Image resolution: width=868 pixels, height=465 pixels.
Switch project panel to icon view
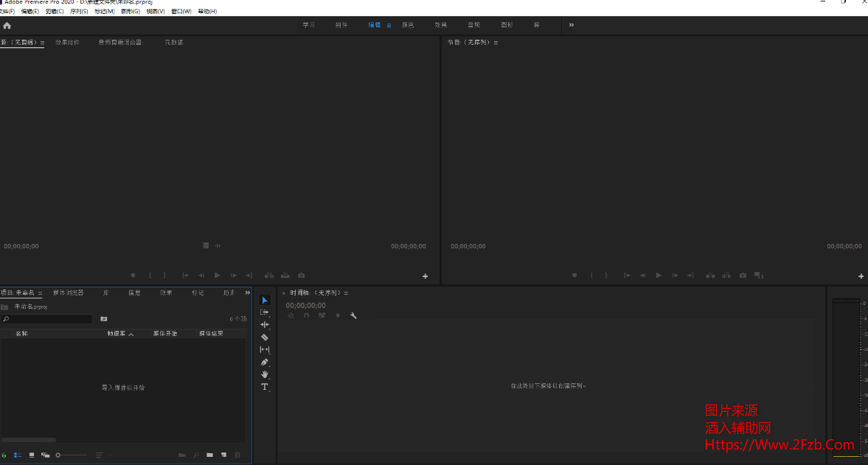point(32,455)
